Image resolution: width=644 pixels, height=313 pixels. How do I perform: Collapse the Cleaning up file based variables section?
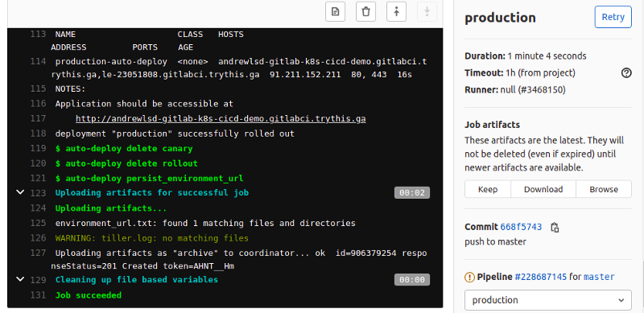(20, 279)
